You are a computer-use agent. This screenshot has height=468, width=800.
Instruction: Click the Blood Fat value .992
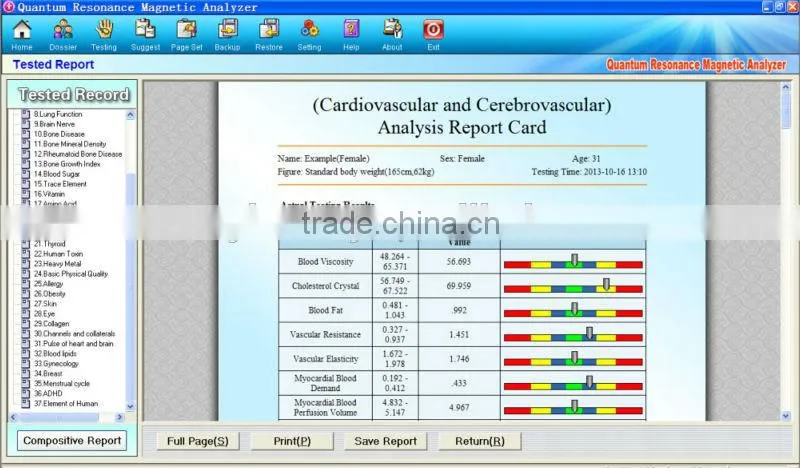[459, 310]
